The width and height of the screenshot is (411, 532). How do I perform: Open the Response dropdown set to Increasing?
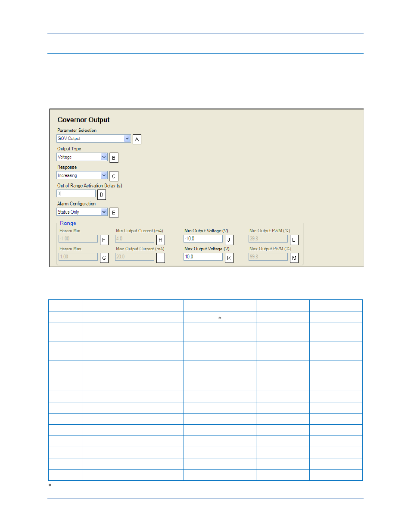point(82,176)
